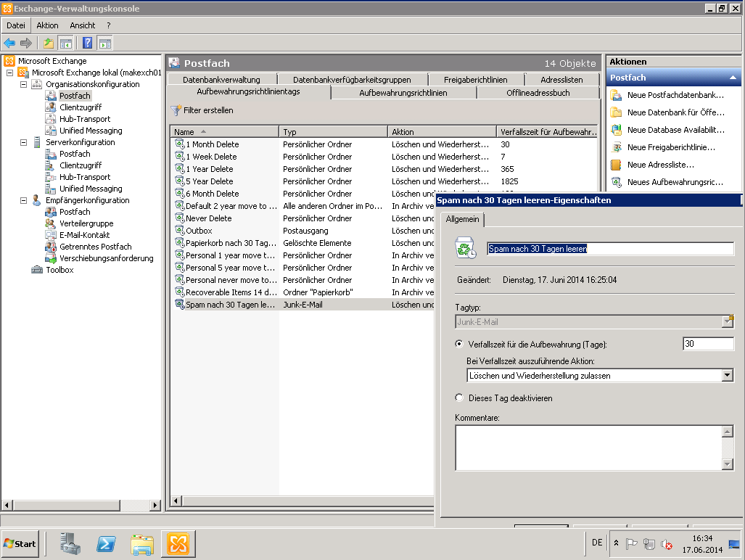The image size is (745, 560).
Task: Open the Help toolbar icon
Action: click(88, 44)
